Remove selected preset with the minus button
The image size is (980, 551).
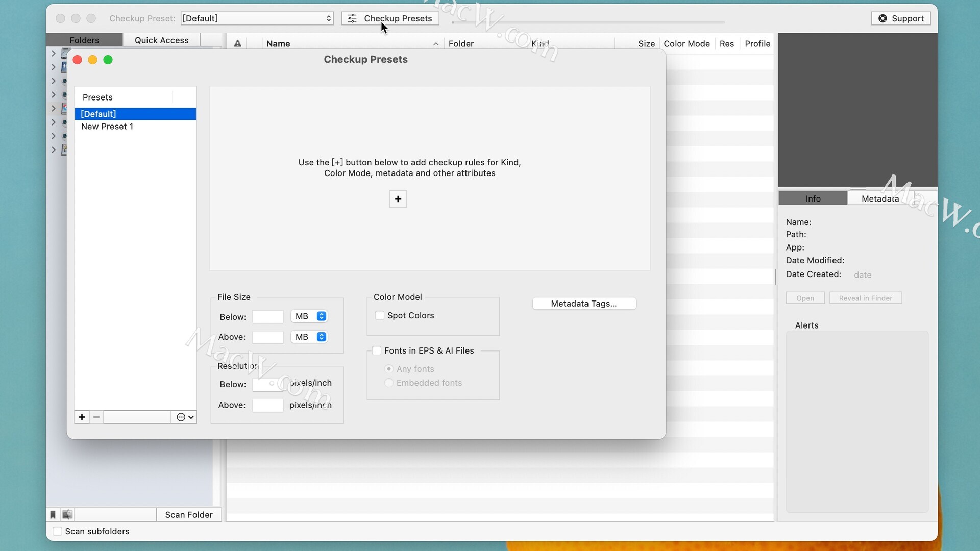point(96,417)
